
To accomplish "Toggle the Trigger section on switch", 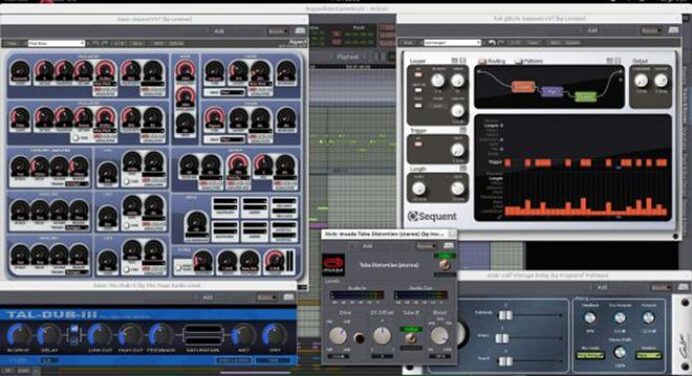I will [417, 144].
